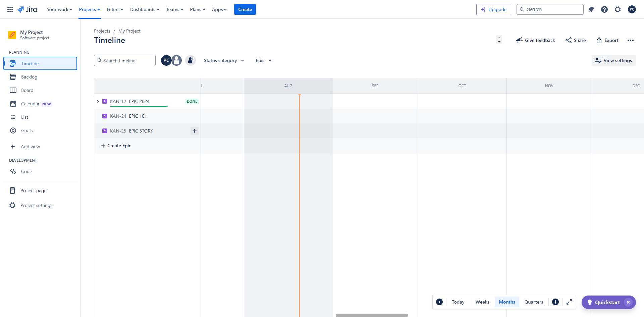644x317 pixels.
Task: Click the Search timeline field
Action: tap(125, 60)
